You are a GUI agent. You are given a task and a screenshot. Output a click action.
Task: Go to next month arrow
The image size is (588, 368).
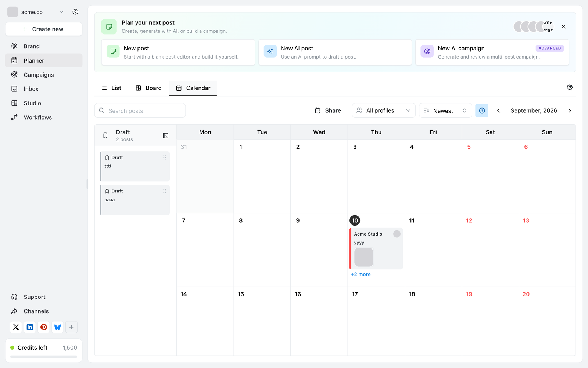click(x=570, y=110)
